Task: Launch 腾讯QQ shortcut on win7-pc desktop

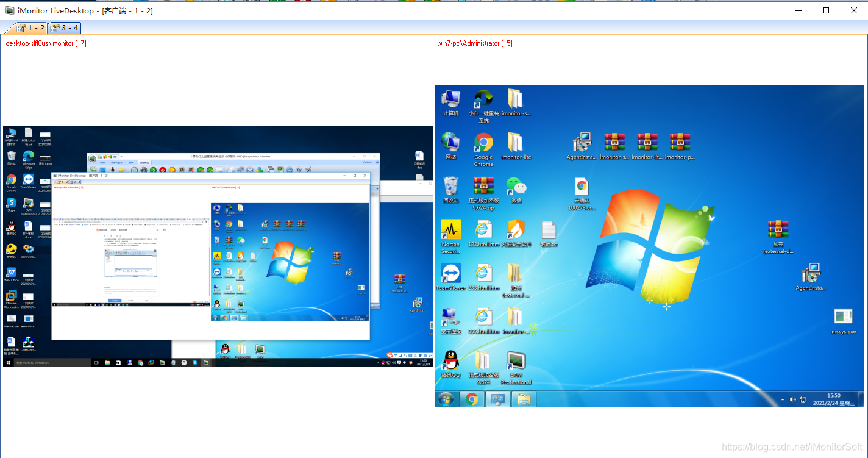Action: pos(451,365)
